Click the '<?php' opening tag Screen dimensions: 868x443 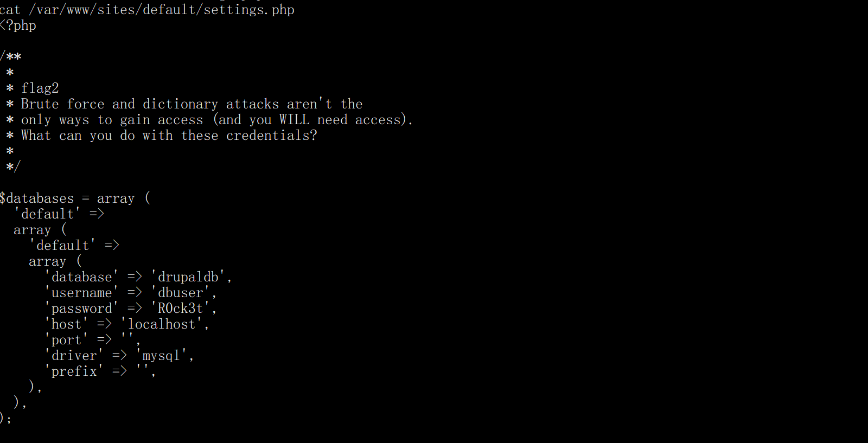18,25
